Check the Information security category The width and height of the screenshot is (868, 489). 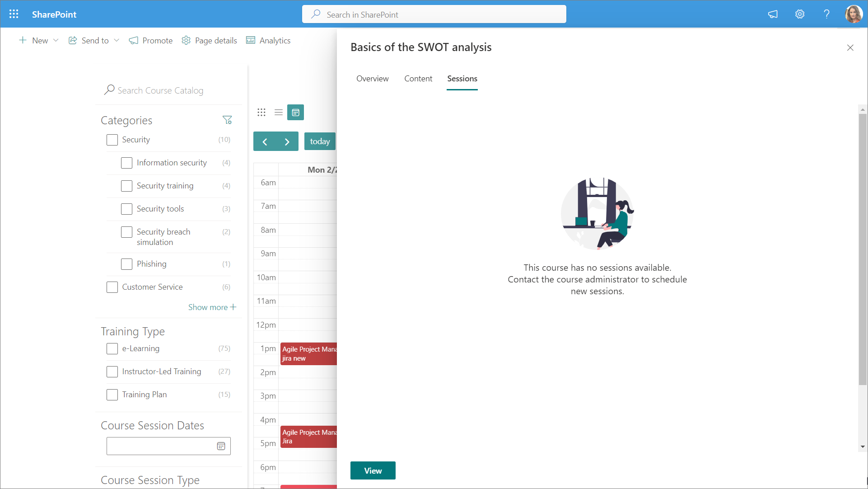click(x=127, y=163)
